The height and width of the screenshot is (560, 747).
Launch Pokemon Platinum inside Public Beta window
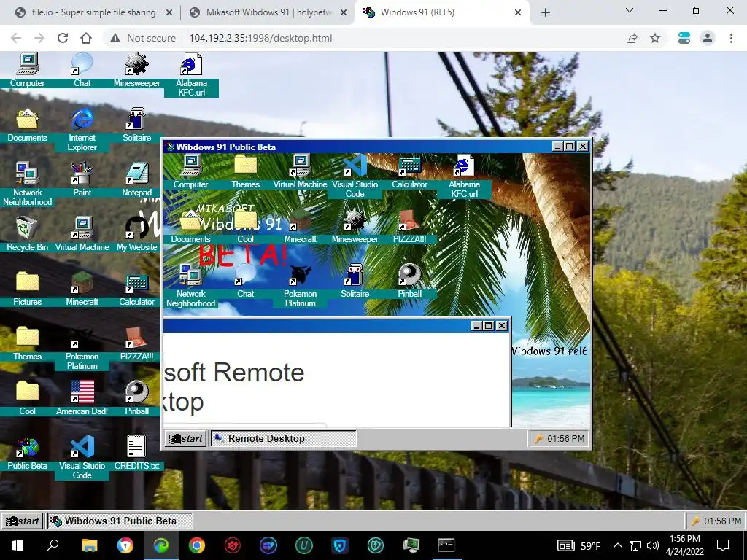[300, 286]
